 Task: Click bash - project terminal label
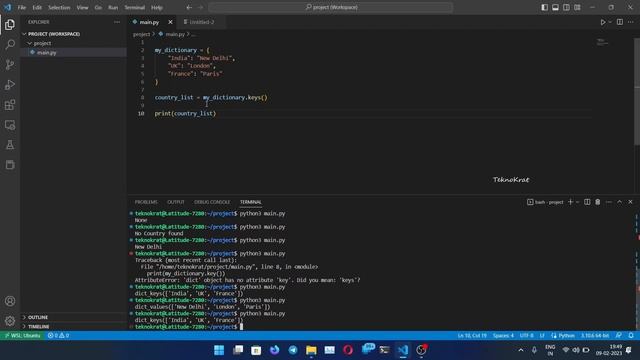(x=545, y=202)
